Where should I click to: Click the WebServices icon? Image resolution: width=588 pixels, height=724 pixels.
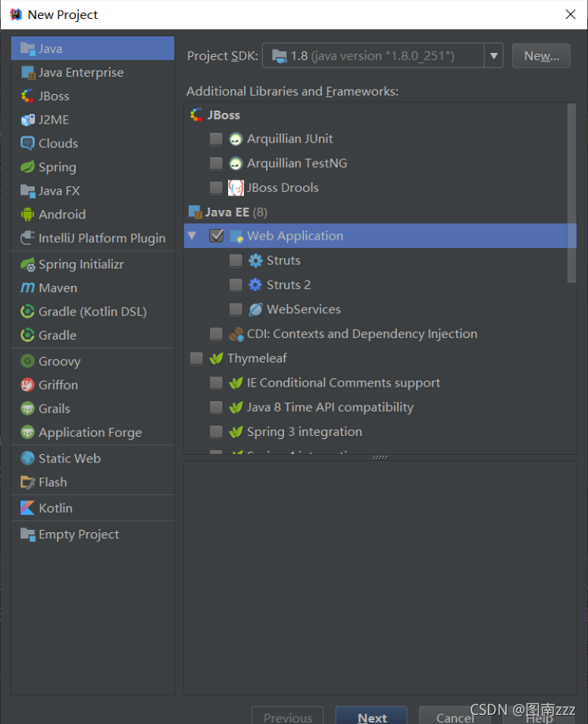pos(255,309)
